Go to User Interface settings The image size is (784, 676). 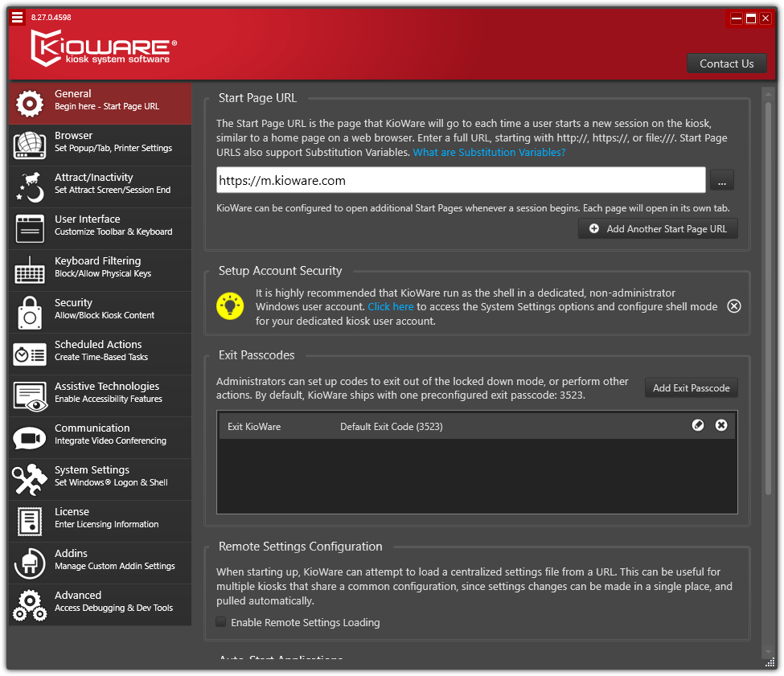click(x=100, y=229)
